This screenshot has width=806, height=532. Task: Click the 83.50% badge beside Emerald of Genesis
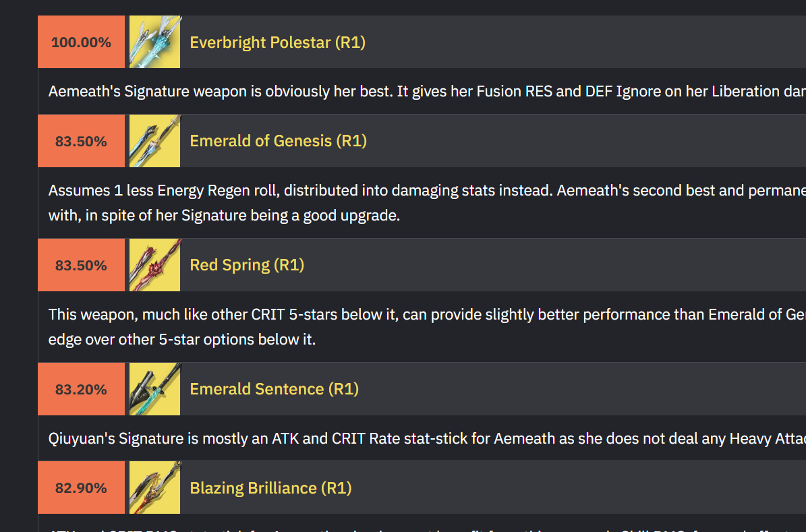tap(81, 141)
